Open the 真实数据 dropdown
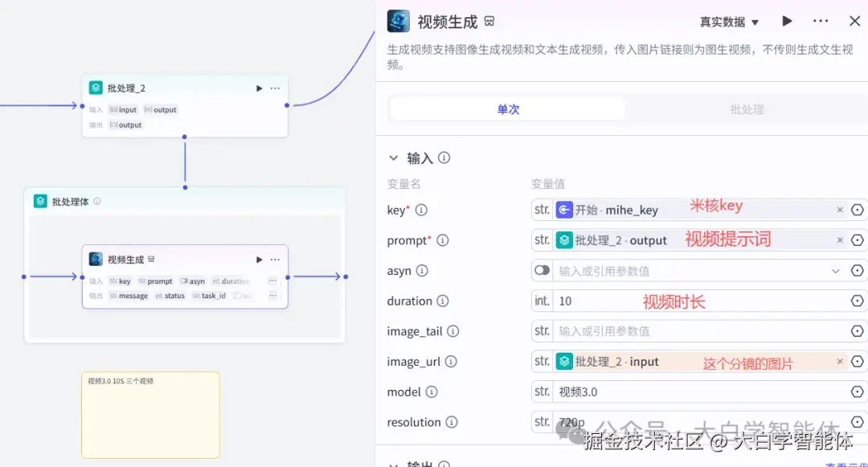This screenshot has width=868, height=467. (x=728, y=21)
